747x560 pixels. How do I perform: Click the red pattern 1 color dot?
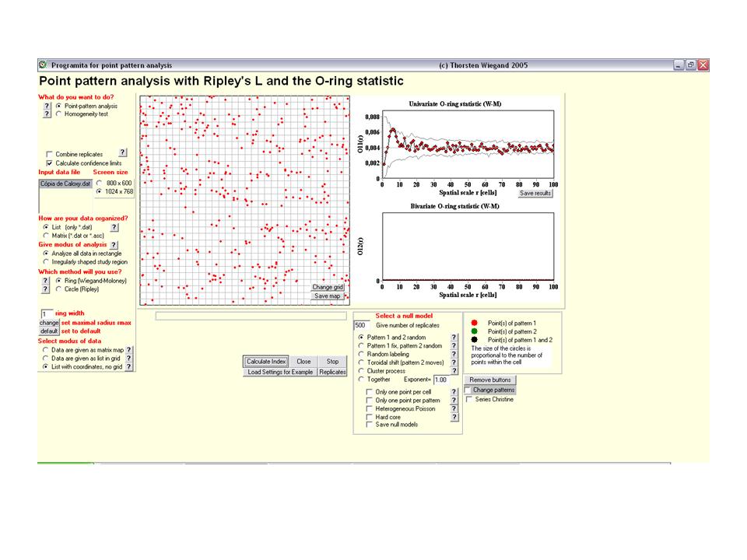click(473, 322)
